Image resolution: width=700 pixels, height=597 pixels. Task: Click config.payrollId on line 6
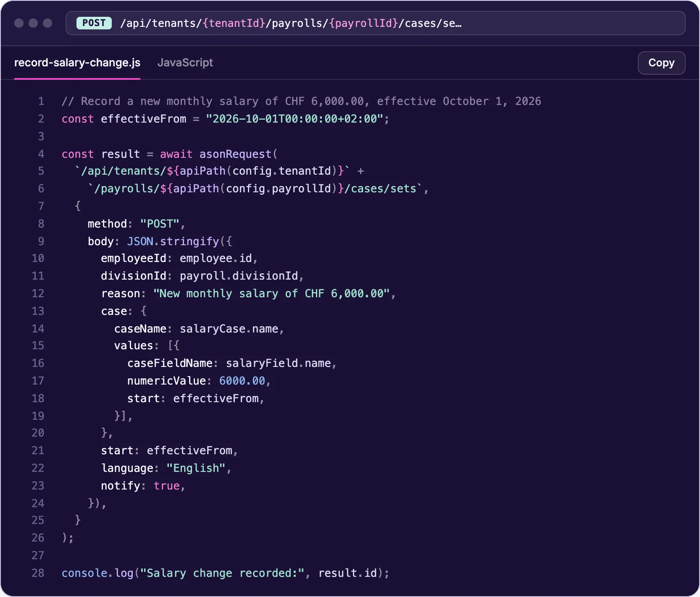click(x=279, y=189)
